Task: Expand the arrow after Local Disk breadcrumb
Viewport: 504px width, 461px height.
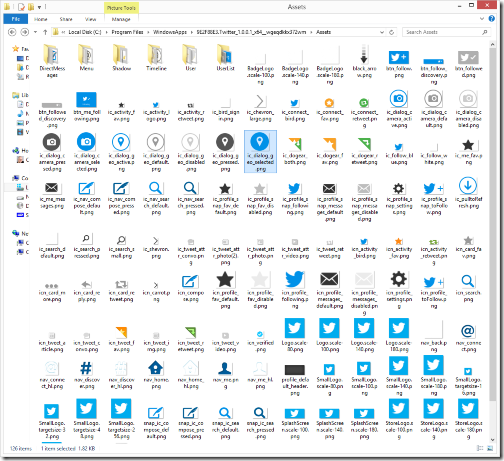Action: [107, 32]
